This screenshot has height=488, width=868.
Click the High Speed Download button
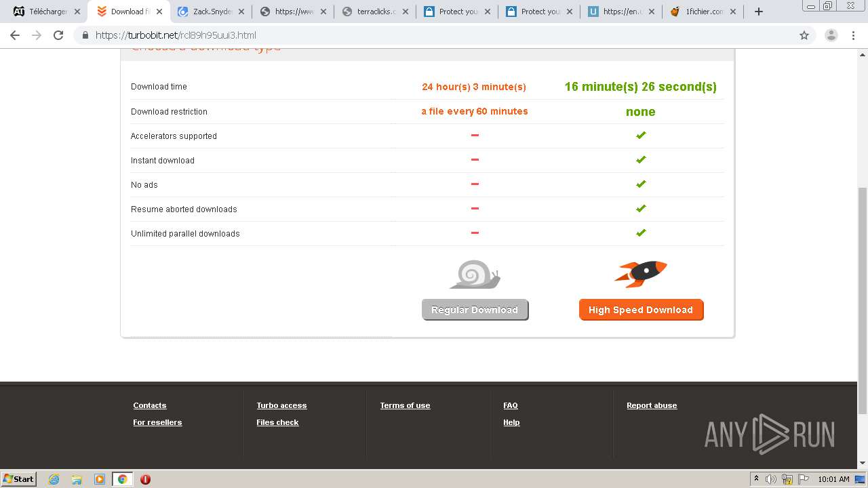(641, 310)
